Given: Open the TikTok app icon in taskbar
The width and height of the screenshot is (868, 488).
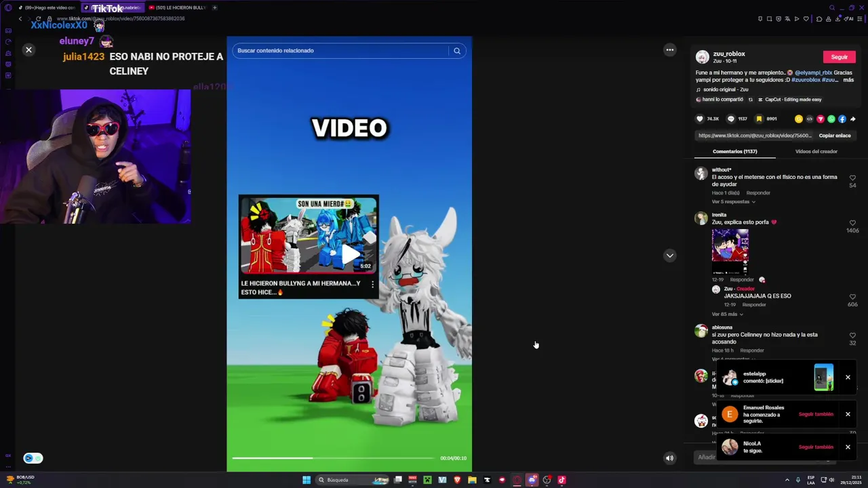Looking at the screenshot, I should tap(561, 480).
